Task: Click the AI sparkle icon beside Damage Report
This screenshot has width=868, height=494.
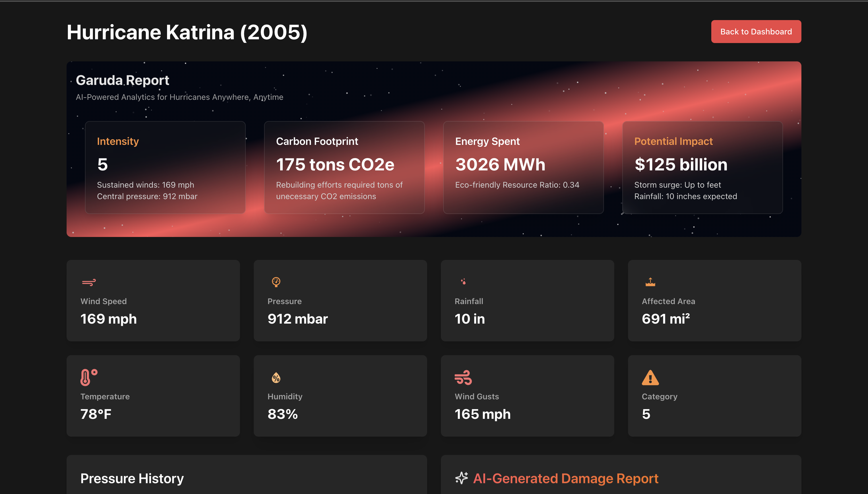Action: [461, 478]
